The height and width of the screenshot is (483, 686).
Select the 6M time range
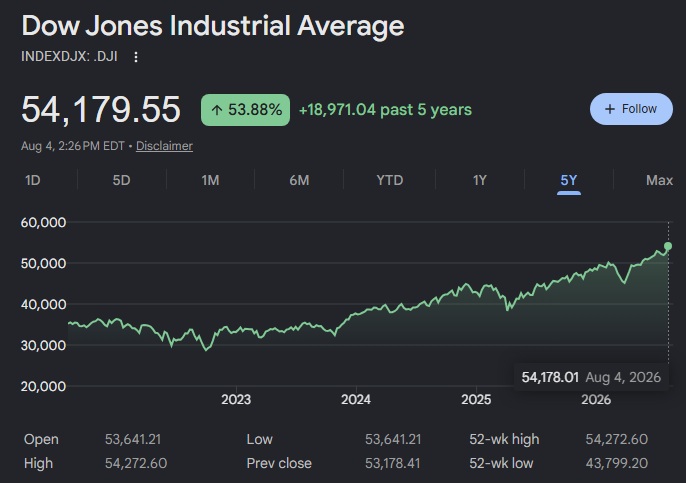299,180
